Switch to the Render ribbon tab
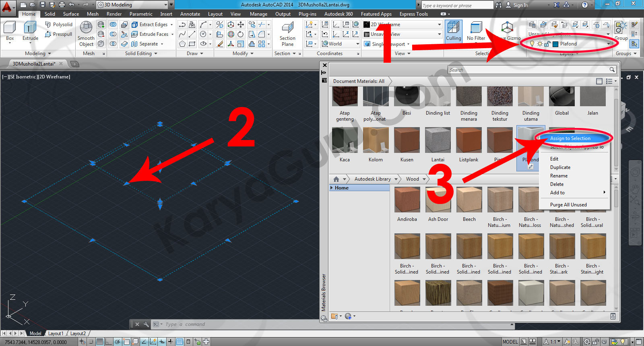 pyautogui.click(x=114, y=14)
